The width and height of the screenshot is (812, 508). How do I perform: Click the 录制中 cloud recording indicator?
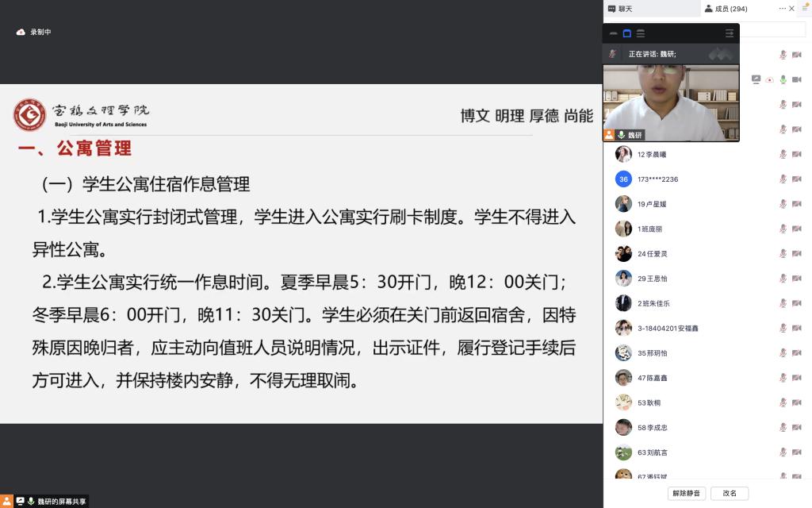point(33,32)
